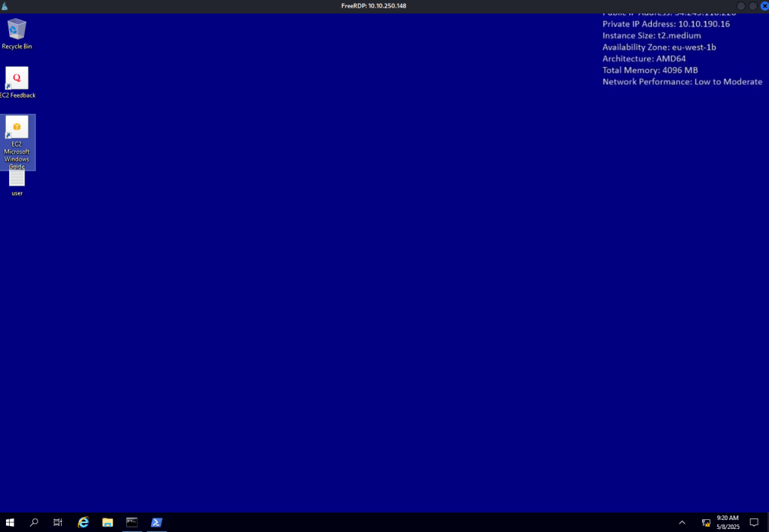
Task: Launch Internet Explorer from the taskbar
Action: [83, 522]
